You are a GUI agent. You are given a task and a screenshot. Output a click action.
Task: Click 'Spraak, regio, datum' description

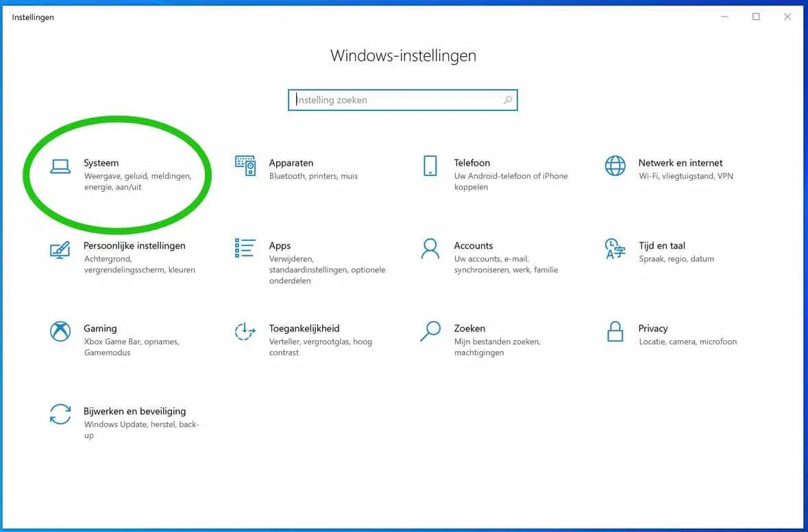[676, 259]
